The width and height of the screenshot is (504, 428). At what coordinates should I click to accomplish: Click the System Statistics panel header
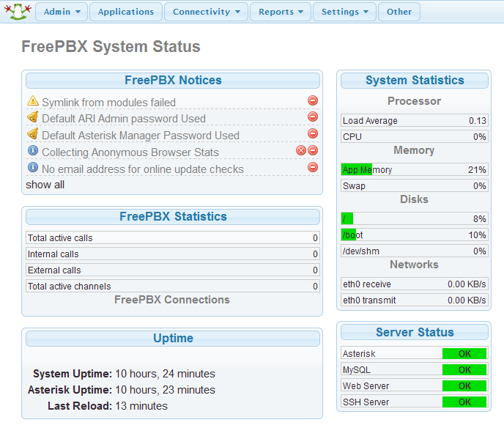415,81
